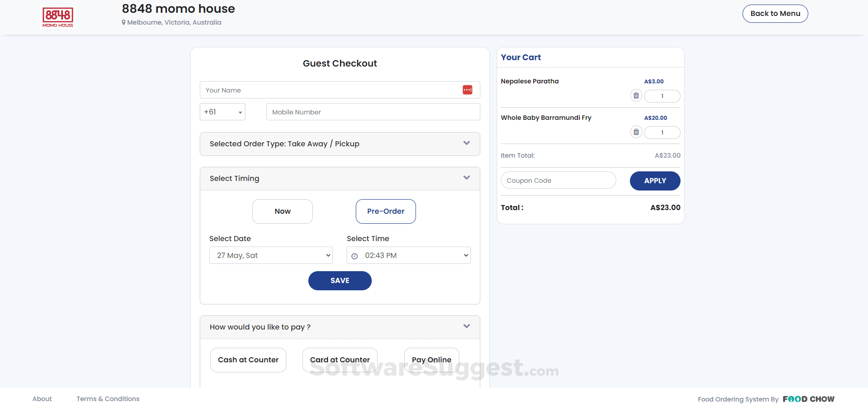
Task: Click the Mobile Number input field
Action: [373, 112]
